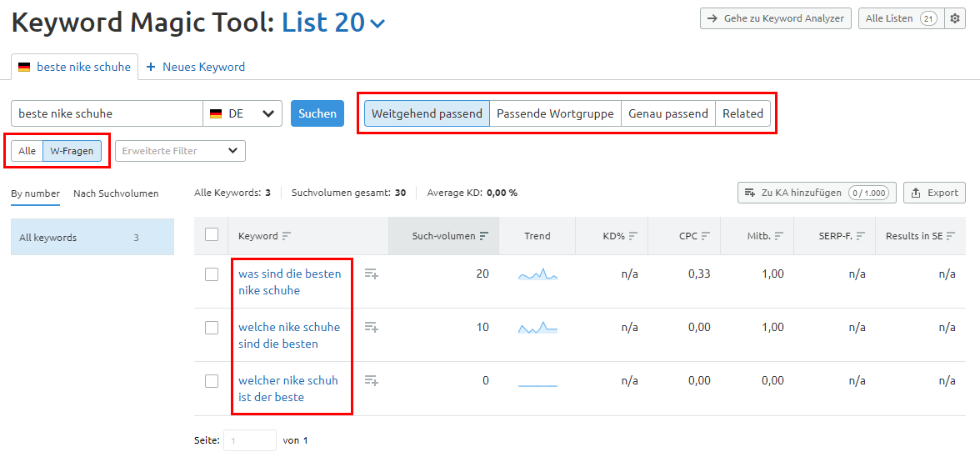Toggle the W-Fragen filter

[x=72, y=151]
